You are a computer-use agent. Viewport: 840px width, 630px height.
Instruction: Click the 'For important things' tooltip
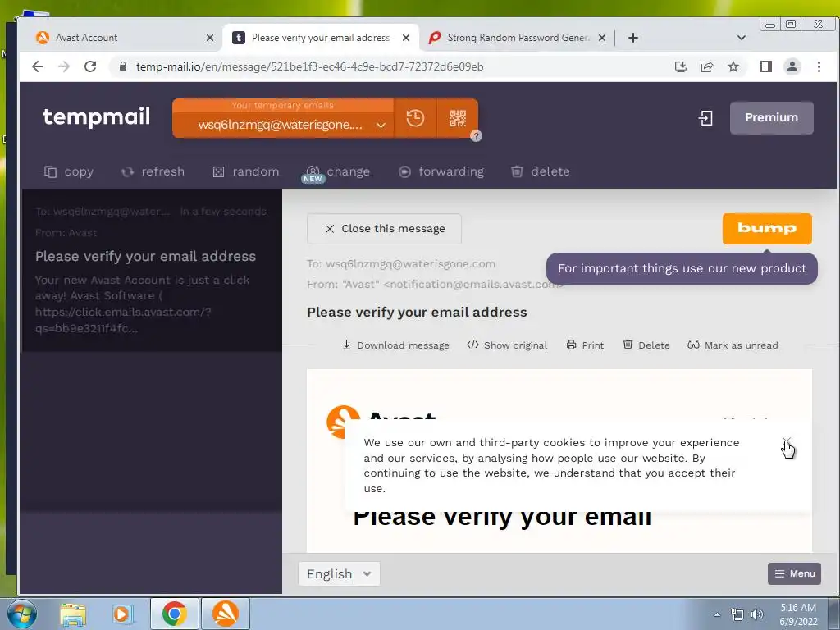(x=682, y=268)
